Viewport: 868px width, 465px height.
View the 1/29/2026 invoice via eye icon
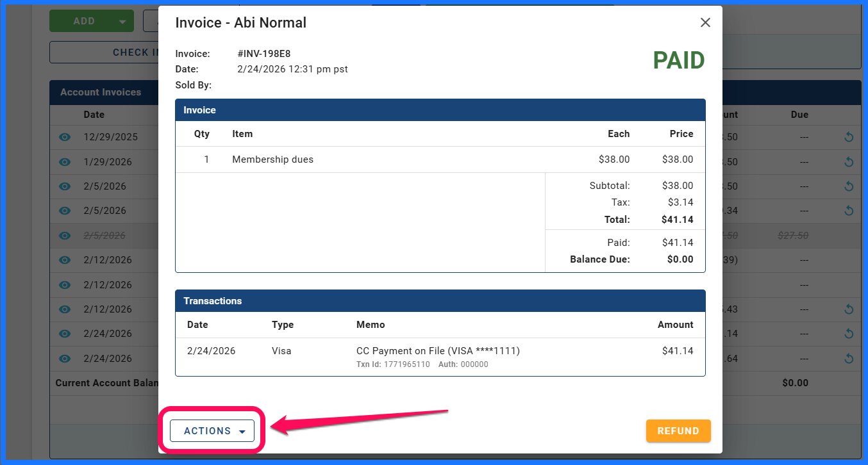[x=65, y=162]
